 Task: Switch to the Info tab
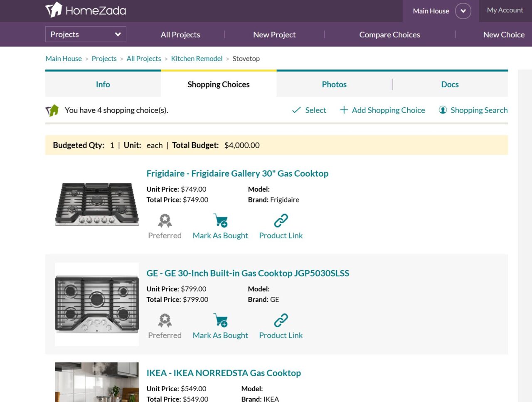click(103, 84)
